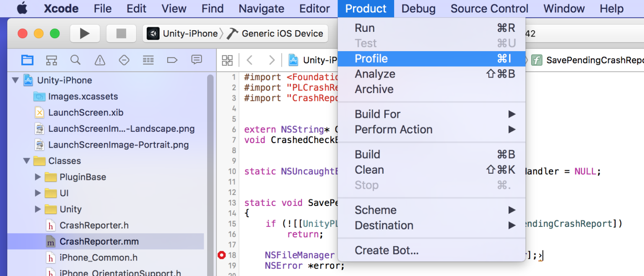
Task: Click the Run (play) toolbar button
Action: point(85,34)
